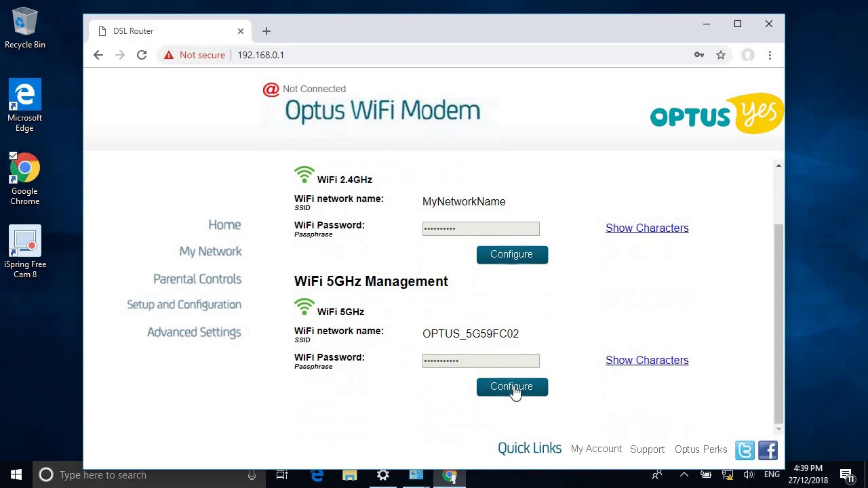Click the OPTUS_5G59FC02 SSID text

471,334
